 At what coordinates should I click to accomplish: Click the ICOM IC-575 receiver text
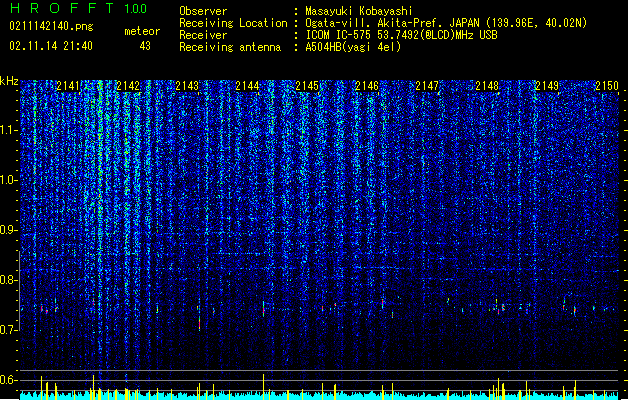[x=402, y=35]
